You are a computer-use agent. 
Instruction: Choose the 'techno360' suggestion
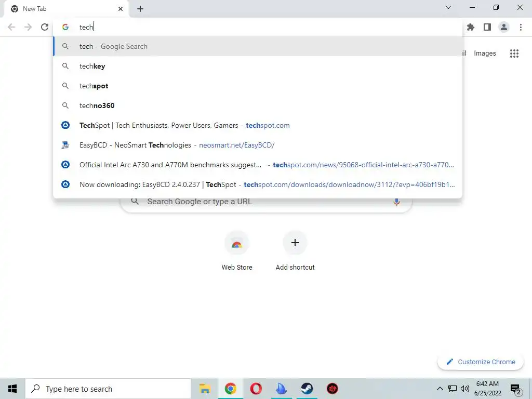point(258,105)
